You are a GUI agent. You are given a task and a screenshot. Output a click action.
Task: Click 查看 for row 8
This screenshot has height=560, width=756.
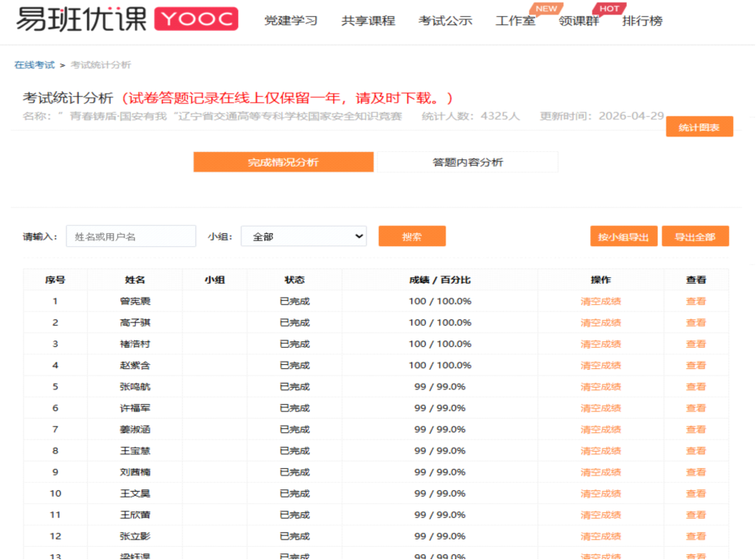point(696,451)
